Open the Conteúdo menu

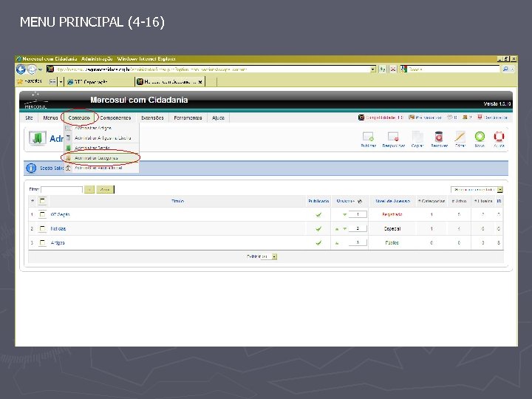point(79,117)
